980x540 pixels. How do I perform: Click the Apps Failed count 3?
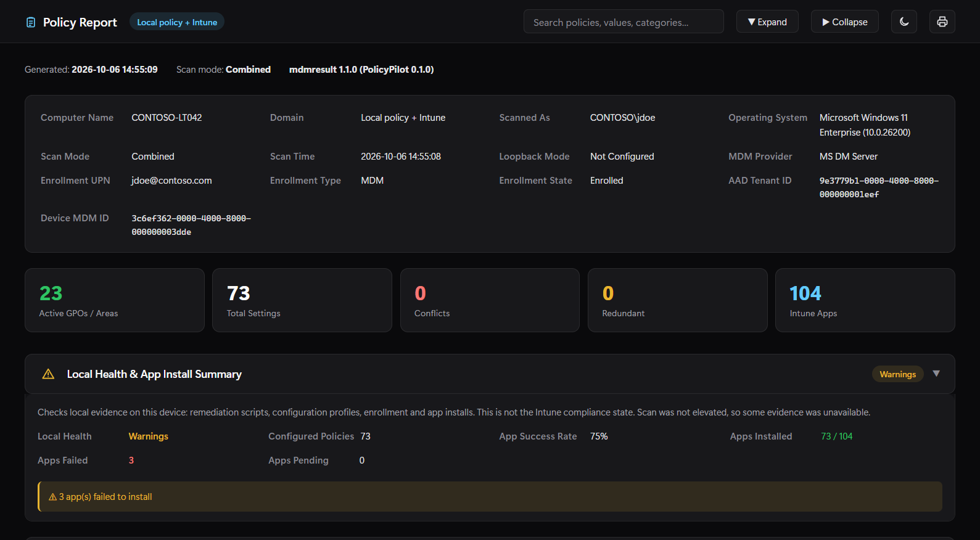click(131, 460)
